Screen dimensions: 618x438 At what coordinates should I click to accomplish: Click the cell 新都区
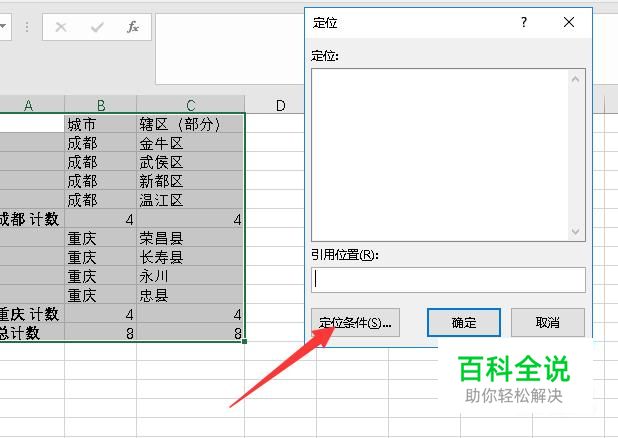tap(191, 181)
